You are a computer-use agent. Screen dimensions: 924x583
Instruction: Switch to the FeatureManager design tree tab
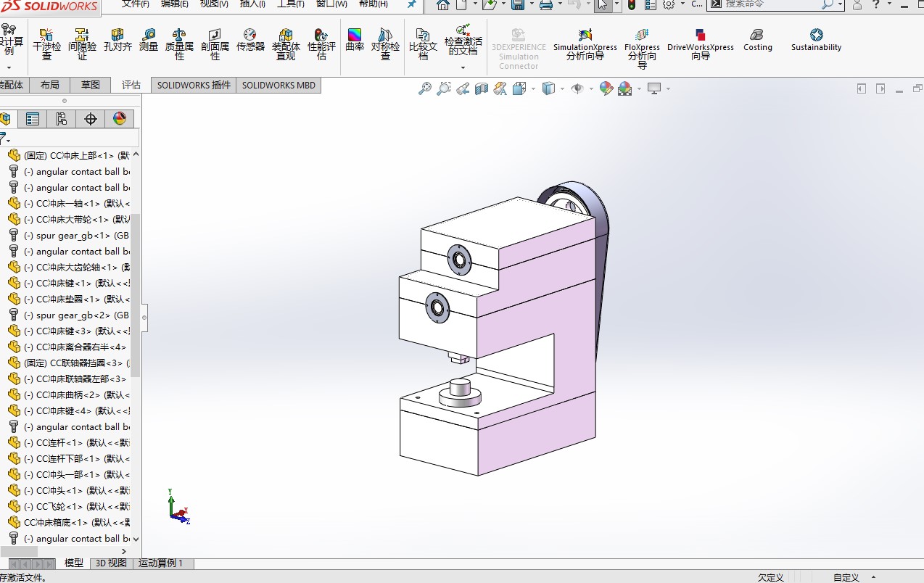(6, 119)
